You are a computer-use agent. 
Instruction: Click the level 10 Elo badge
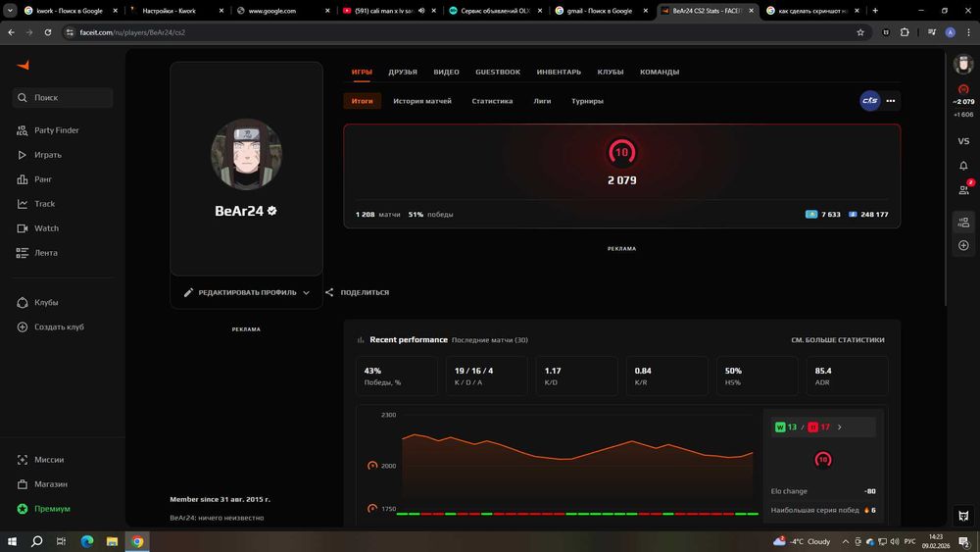pos(622,152)
